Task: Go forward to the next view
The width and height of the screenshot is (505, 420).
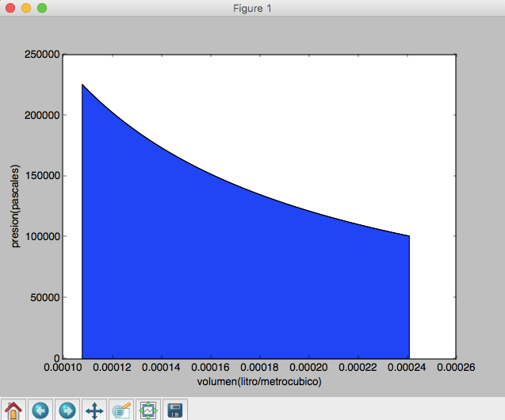Action: [x=67, y=410]
